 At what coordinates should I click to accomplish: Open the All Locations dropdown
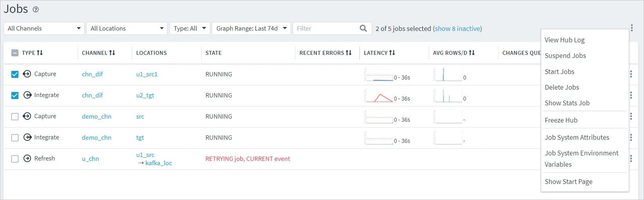(x=127, y=29)
